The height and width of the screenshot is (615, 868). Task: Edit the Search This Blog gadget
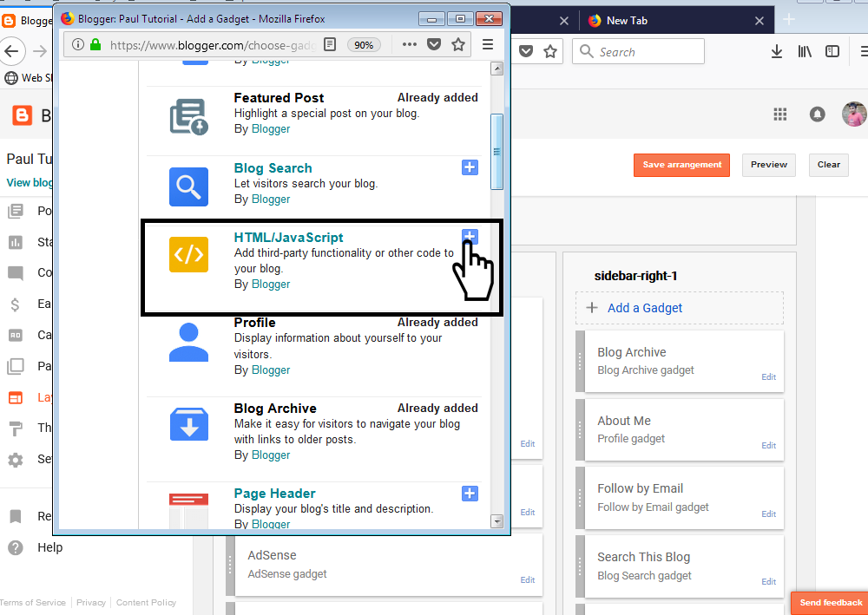[768, 581]
